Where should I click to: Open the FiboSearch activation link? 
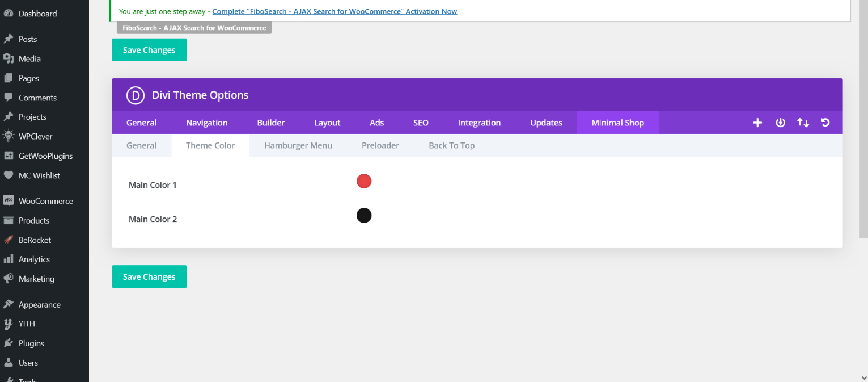pos(335,11)
